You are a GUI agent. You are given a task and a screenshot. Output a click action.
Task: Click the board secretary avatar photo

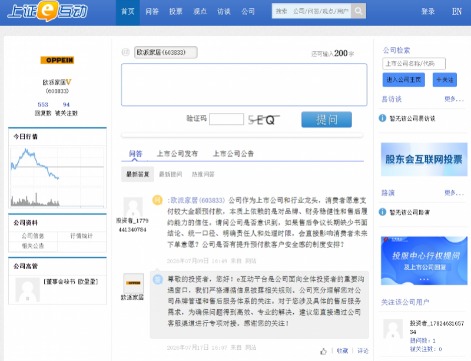pyautogui.click(x=28, y=290)
